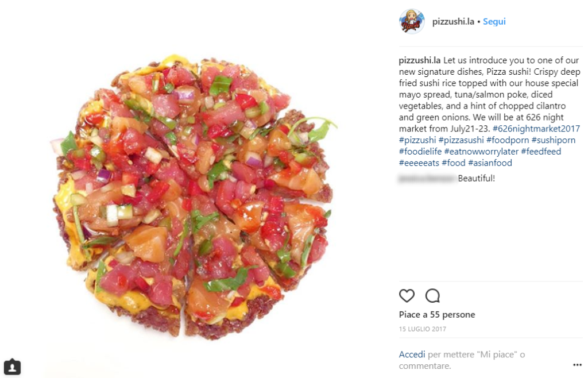Screen dimensions: 588x378
Task: Open the three-dots more options menu
Action: pyautogui.click(x=577, y=365)
